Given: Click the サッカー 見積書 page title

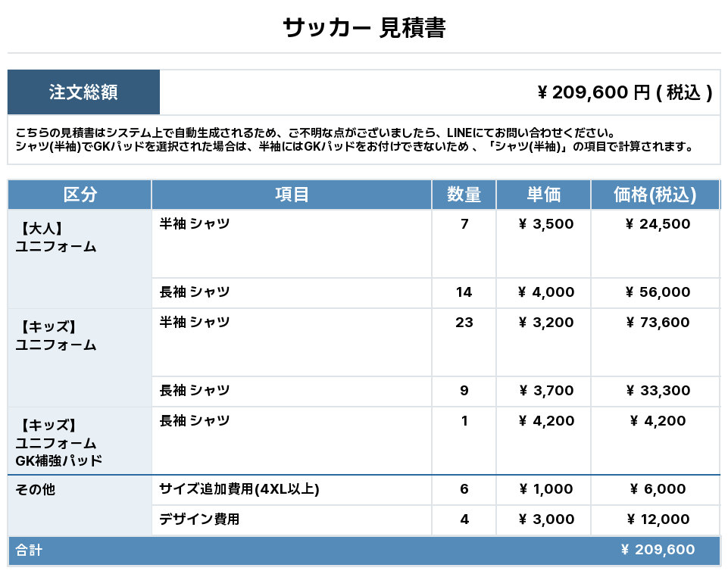Looking at the screenshot, I should (x=364, y=28).
